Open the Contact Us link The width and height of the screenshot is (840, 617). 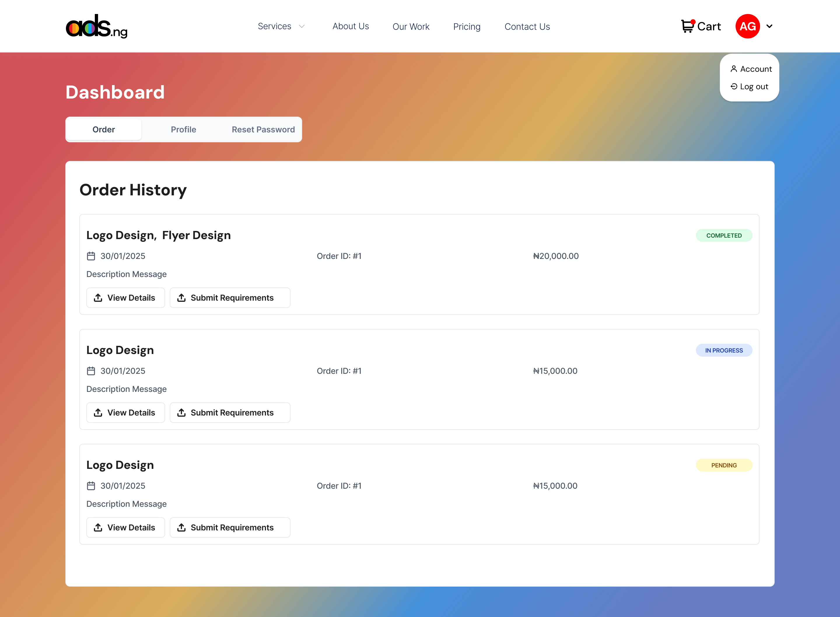[x=527, y=27]
